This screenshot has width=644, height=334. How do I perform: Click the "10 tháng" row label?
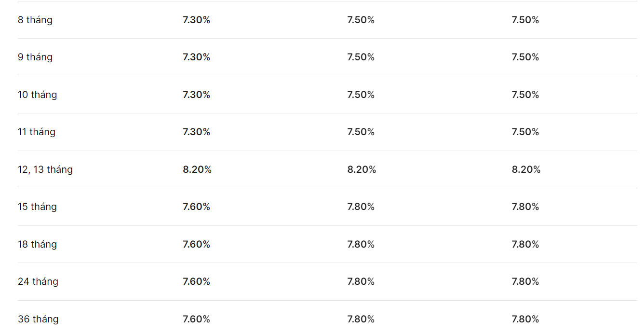[38, 95]
